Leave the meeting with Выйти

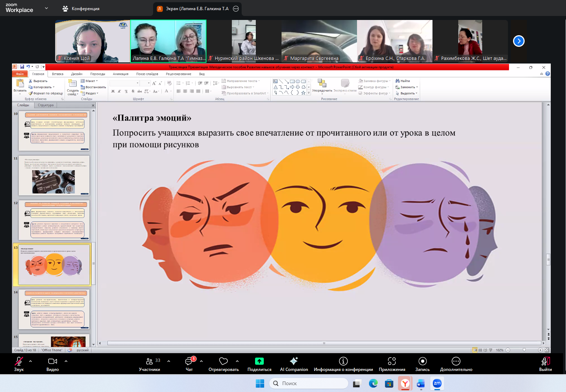coord(545,364)
